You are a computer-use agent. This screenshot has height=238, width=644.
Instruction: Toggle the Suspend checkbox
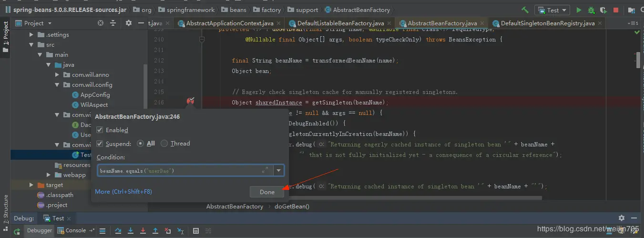click(x=100, y=143)
